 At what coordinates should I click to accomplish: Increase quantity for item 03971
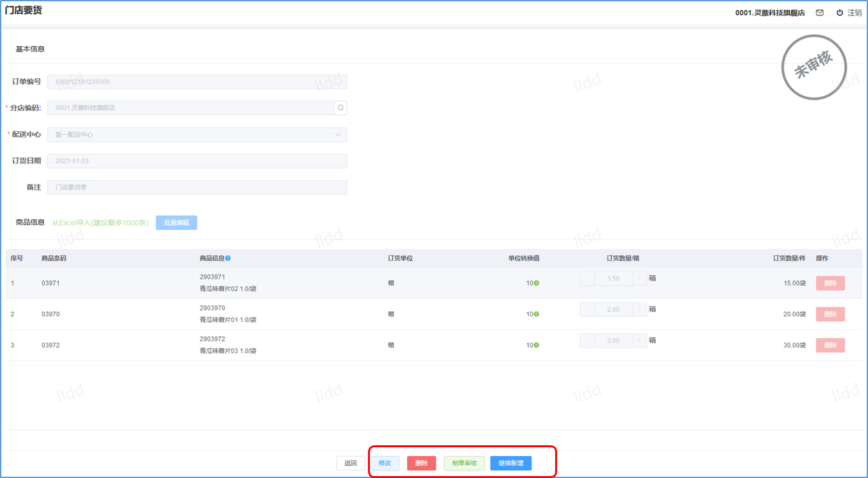(639, 278)
